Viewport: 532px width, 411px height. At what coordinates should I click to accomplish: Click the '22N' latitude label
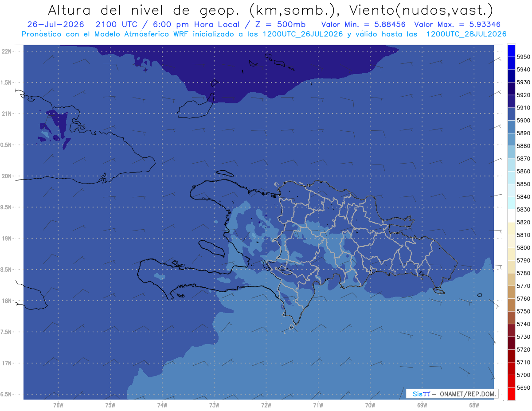pos(7,51)
